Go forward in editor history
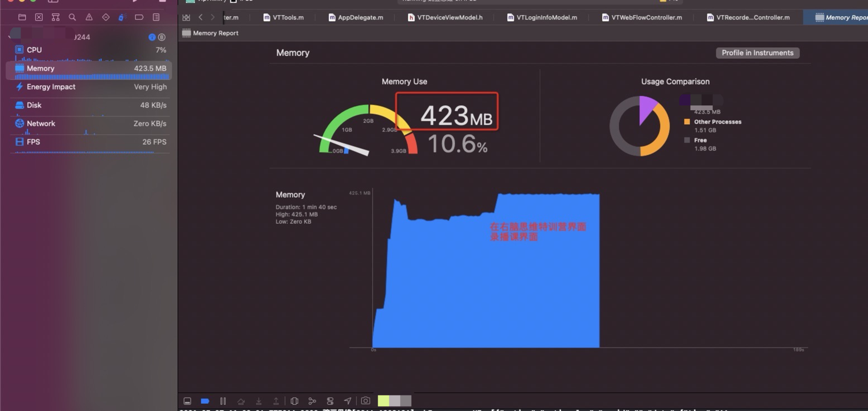The height and width of the screenshot is (411, 868). pyautogui.click(x=212, y=17)
